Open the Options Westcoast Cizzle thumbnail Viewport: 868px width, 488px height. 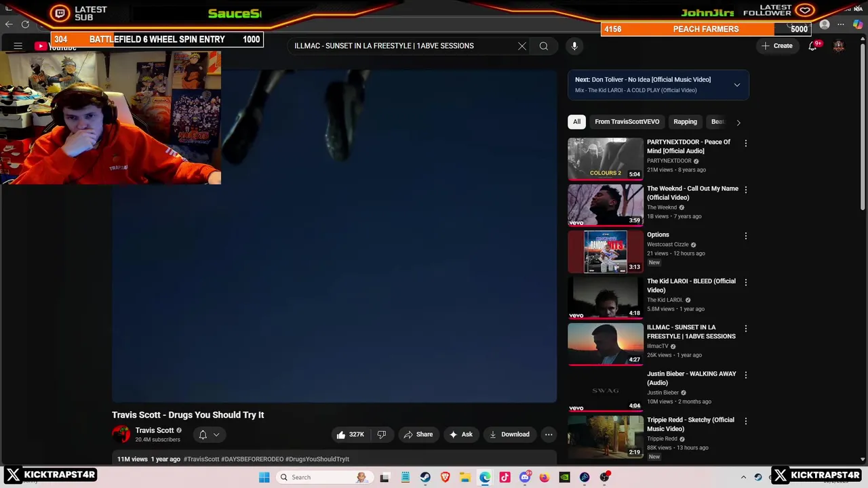(x=606, y=251)
